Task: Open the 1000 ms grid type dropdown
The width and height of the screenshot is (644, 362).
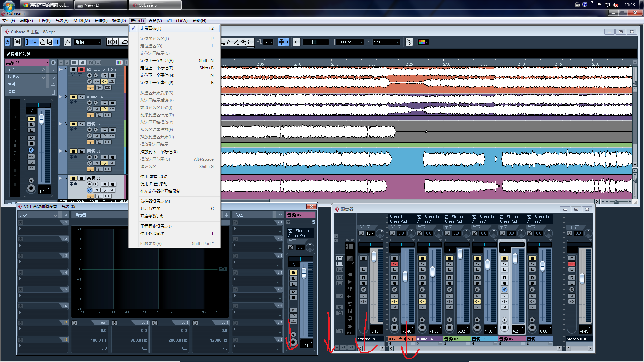Action: click(x=350, y=42)
